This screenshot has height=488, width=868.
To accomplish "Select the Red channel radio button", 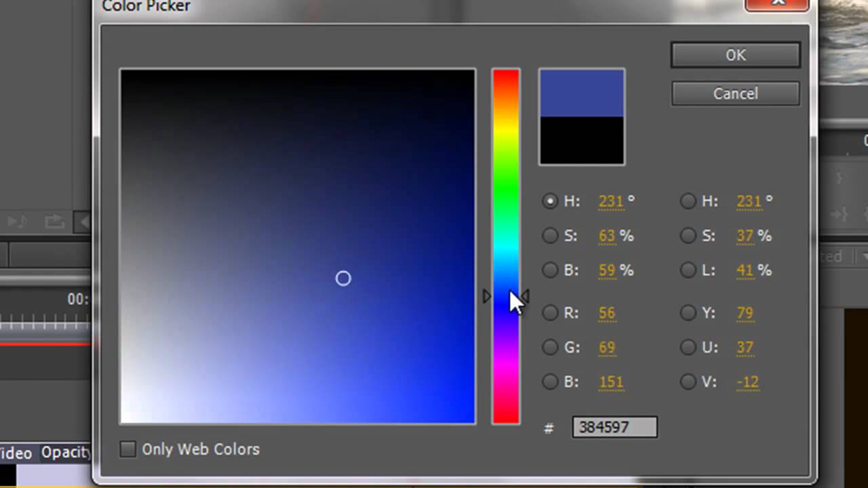I will [x=550, y=312].
